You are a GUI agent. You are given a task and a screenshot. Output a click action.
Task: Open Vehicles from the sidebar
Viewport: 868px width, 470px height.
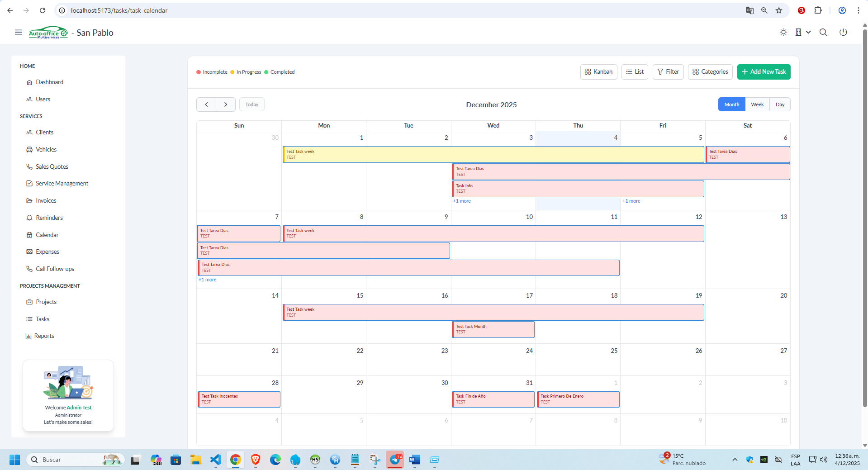[46, 149]
